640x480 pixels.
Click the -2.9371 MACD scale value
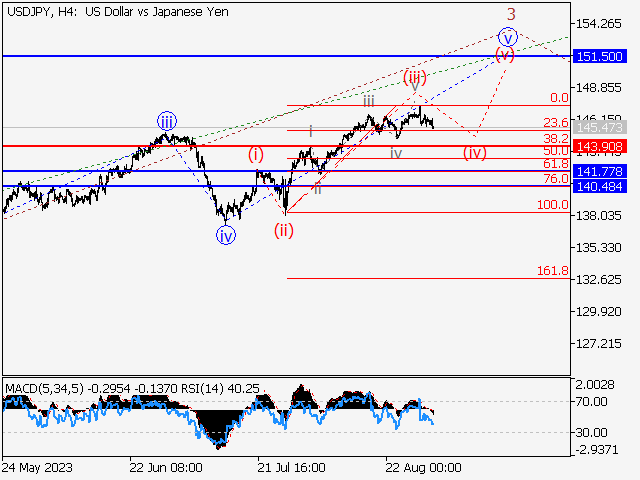(x=596, y=450)
